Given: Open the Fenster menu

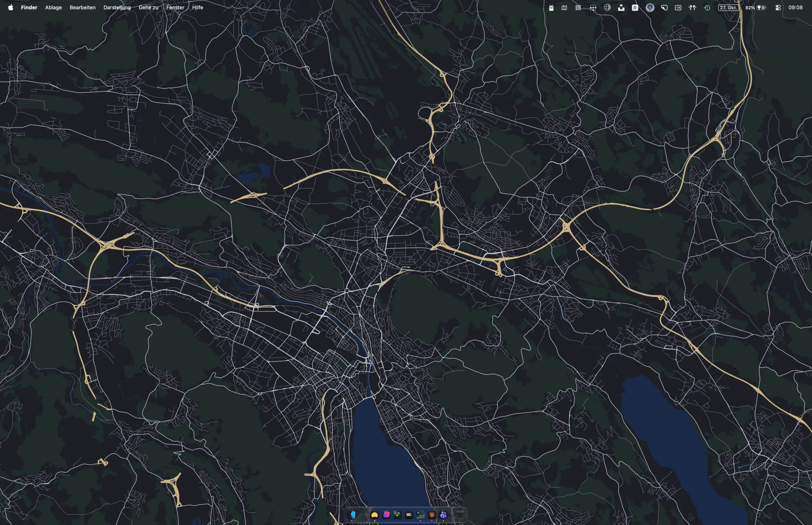Looking at the screenshot, I should 175,7.
